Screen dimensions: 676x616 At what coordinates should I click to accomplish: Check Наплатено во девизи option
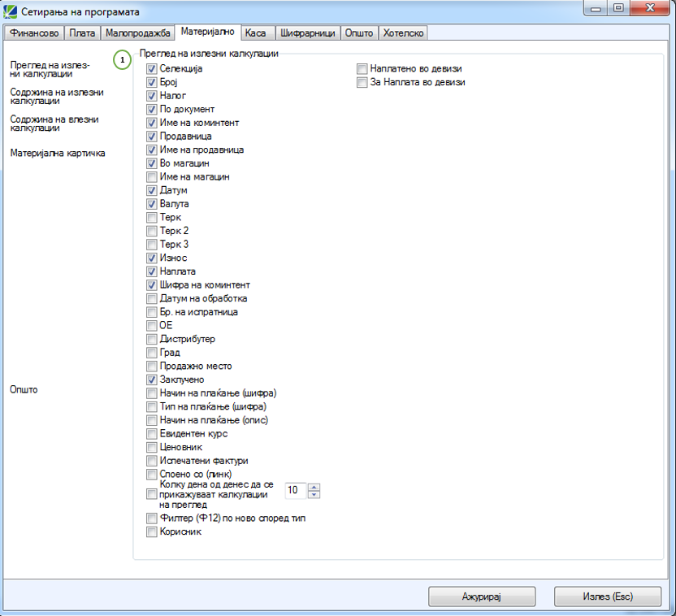(x=362, y=69)
